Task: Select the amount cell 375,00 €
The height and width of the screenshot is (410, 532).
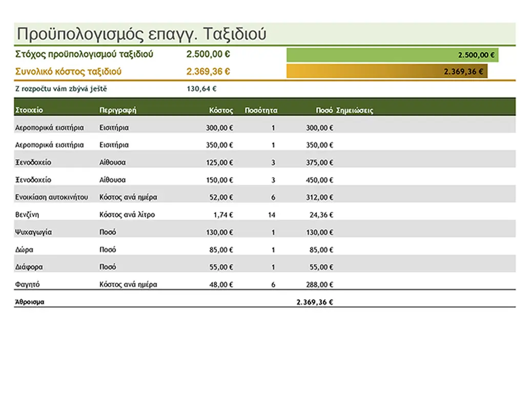Action: click(x=320, y=162)
